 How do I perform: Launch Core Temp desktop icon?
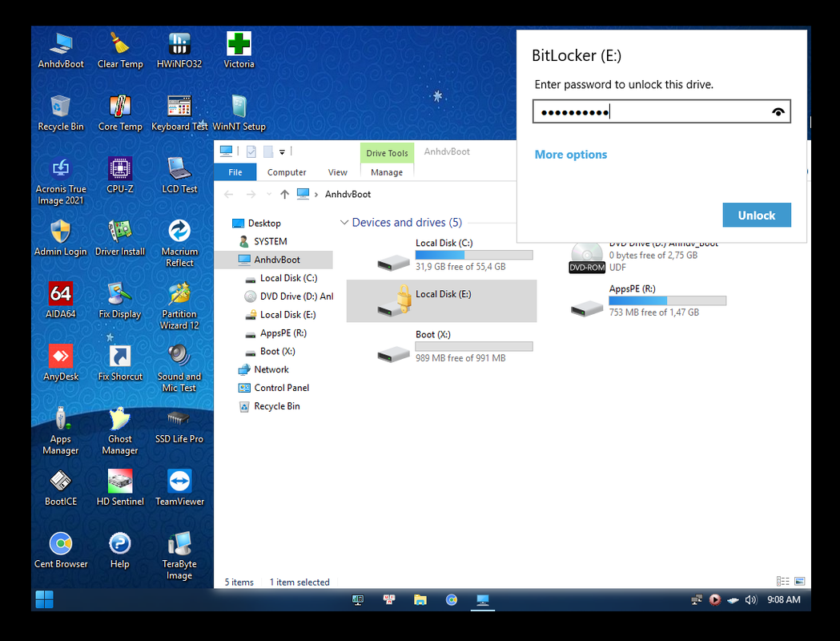coord(120,113)
